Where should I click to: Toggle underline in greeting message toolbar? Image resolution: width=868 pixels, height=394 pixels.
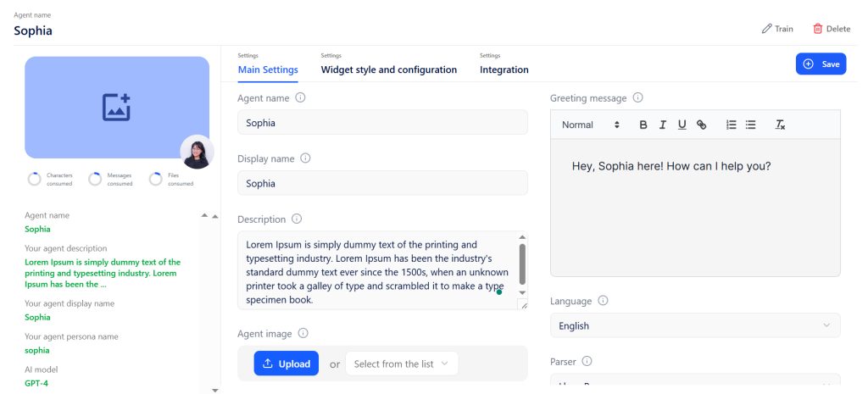pos(682,125)
